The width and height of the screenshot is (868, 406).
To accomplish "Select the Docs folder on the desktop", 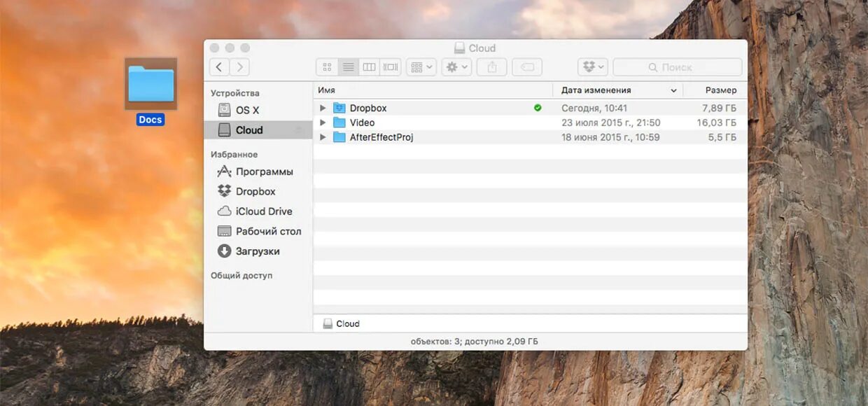I will click(150, 84).
